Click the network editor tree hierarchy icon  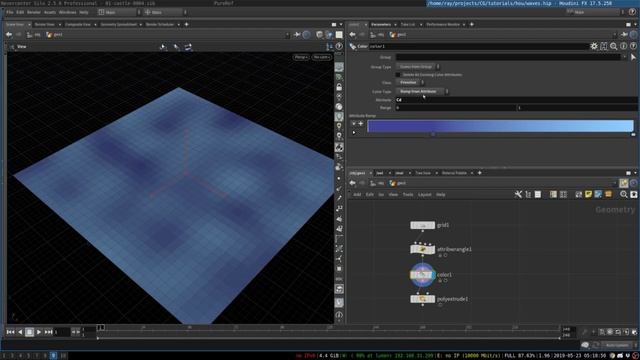point(528,195)
